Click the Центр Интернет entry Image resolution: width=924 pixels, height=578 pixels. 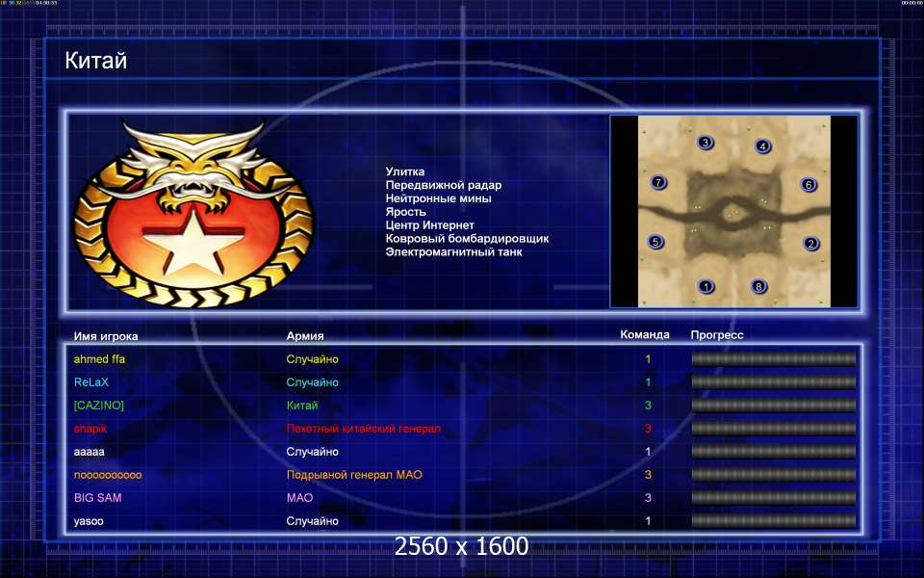(429, 225)
